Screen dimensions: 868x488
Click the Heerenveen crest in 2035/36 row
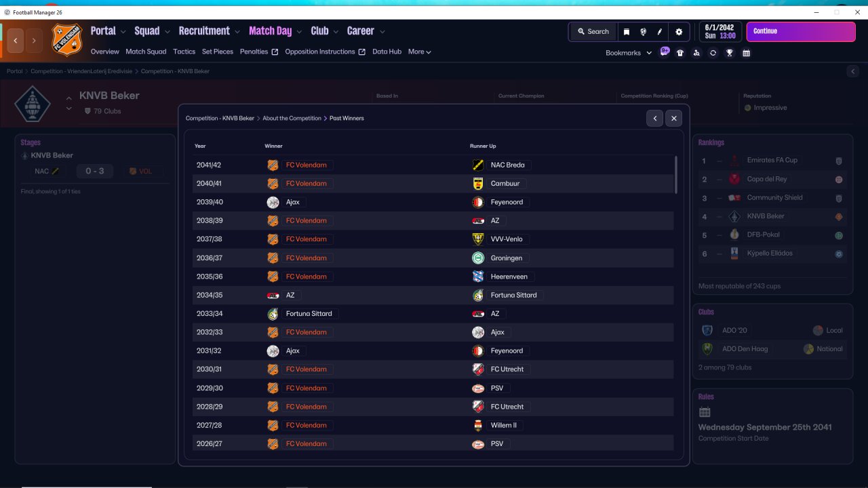pyautogui.click(x=478, y=277)
